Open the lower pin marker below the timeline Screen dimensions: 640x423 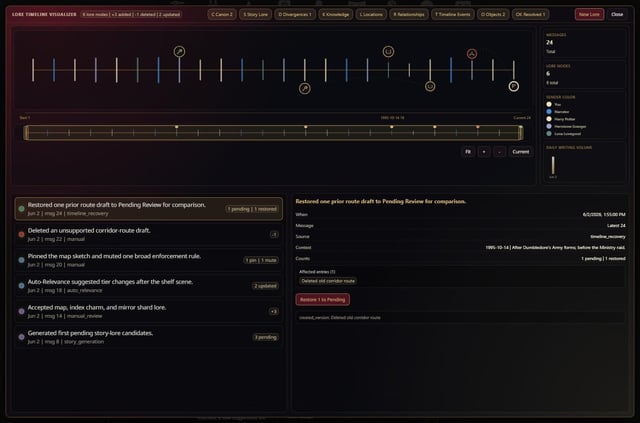[x=304, y=88]
